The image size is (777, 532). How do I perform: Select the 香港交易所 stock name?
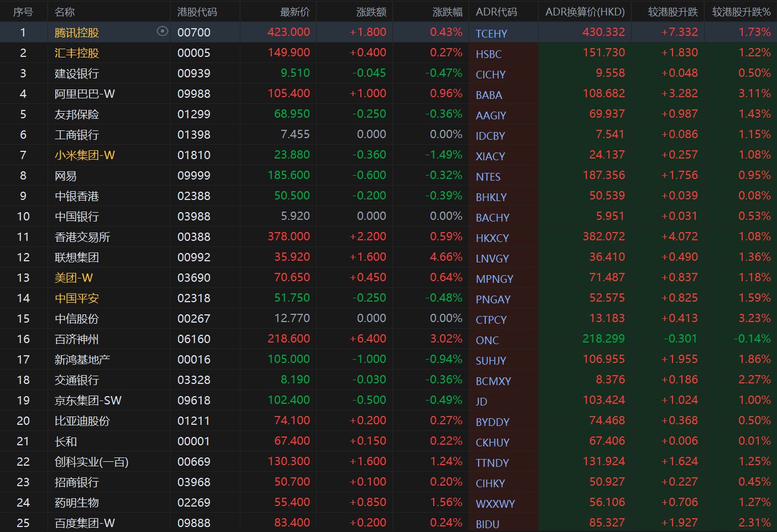coord(82,237)
